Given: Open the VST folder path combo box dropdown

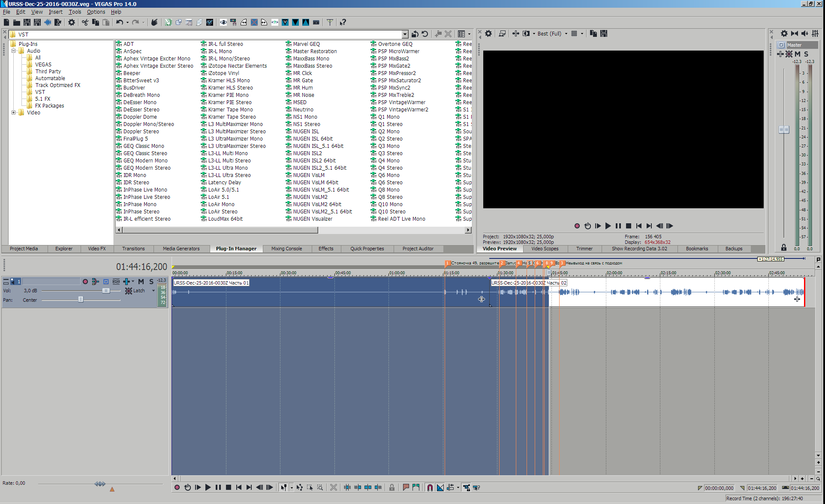Looking at the screenshot, I should [405, 34].
